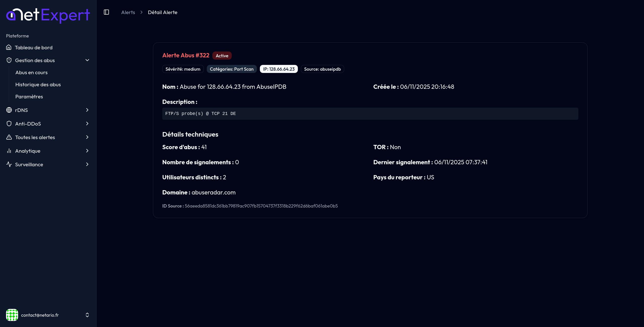Click the pulse icon for Surveillance

9,164
